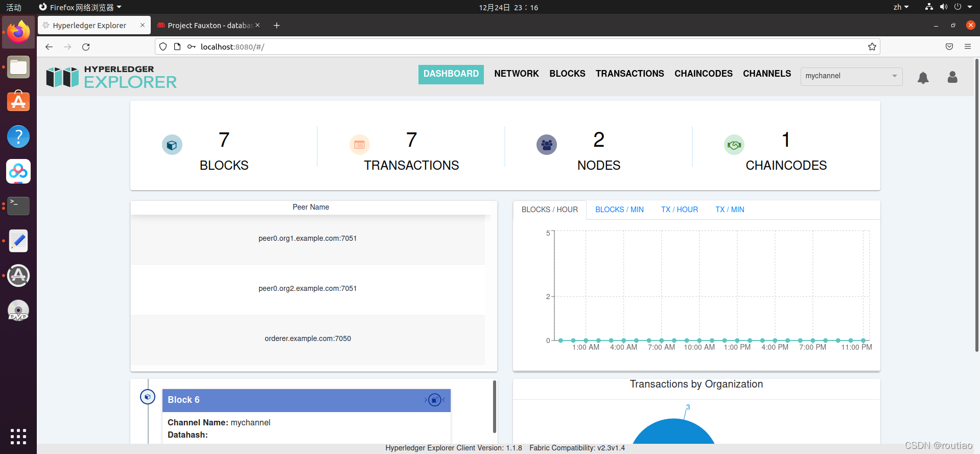This screenshot has width=980, height=454.
Task: Open the Firefox hamburger menu
Action: click(968, 47)
